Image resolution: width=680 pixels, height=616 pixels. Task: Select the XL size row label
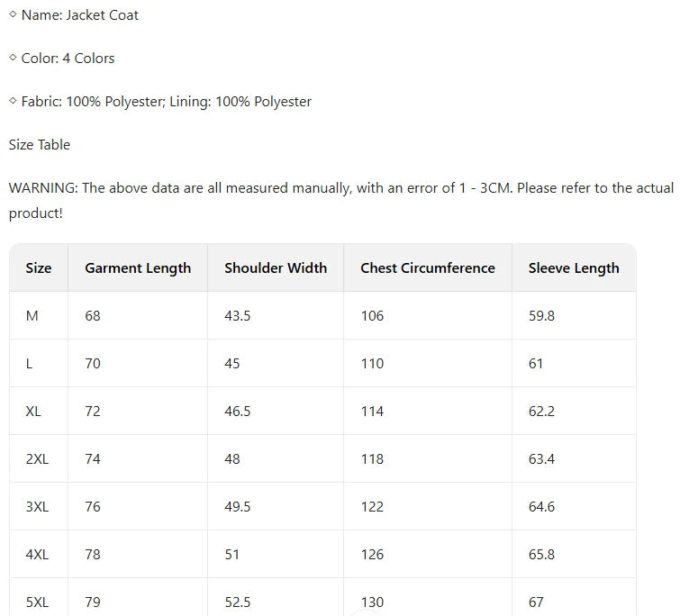coord(34,411)
